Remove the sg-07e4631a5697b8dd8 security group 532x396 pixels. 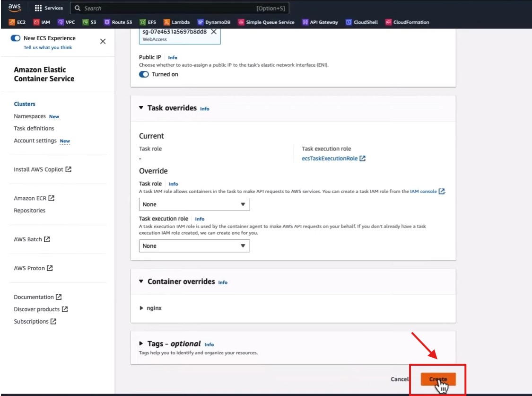(213, 32)
